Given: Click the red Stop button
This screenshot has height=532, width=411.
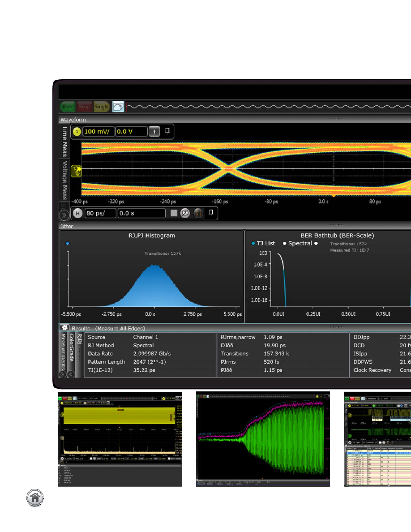Looking at the screenshot, I should [84, 107].
